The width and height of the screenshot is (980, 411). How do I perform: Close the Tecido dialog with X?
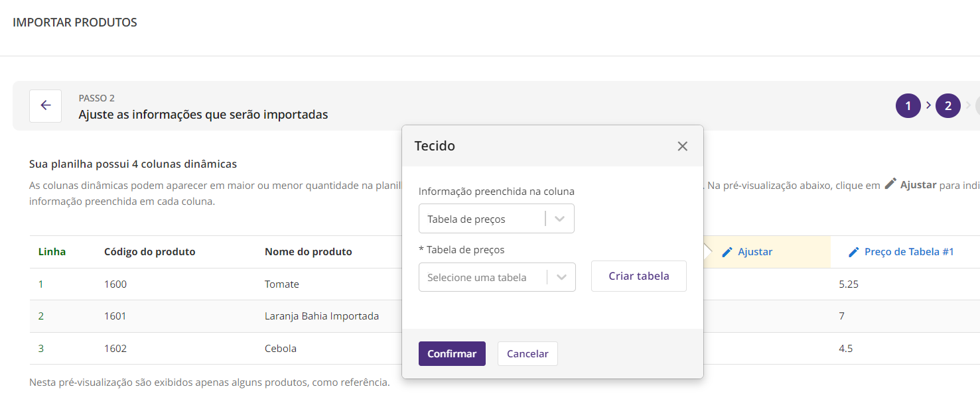coord(682,147)
